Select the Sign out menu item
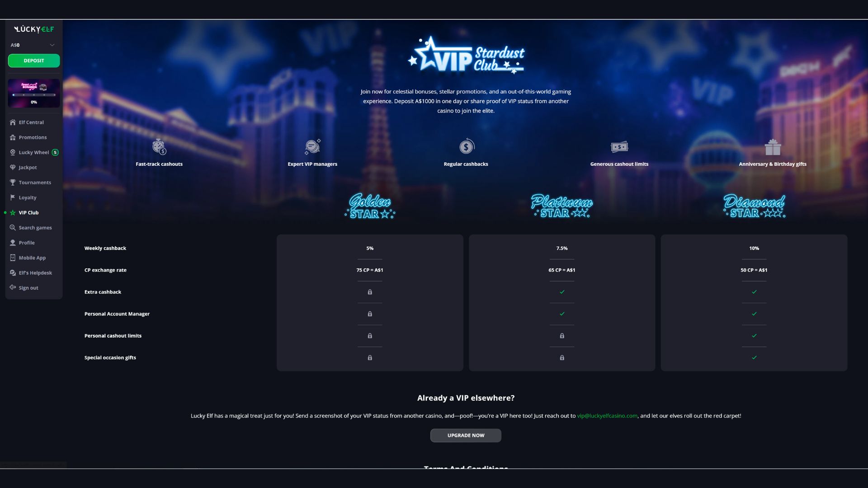This screenshot has width=868, height=488. [28, 288]
